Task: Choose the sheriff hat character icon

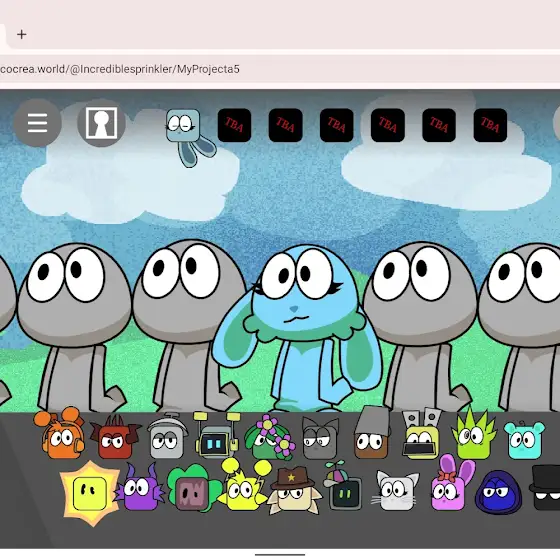Action: coord(294,490)
